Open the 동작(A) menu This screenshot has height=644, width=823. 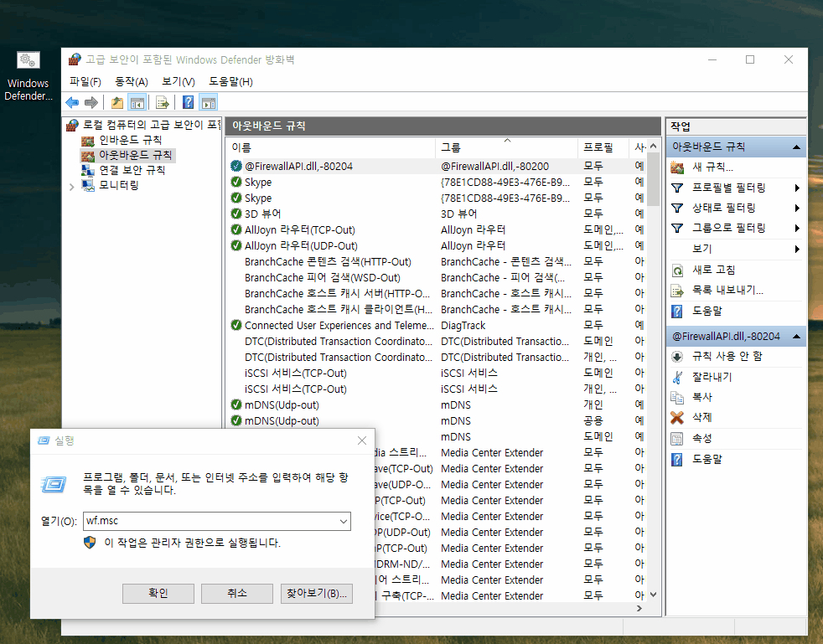[132, 81]
